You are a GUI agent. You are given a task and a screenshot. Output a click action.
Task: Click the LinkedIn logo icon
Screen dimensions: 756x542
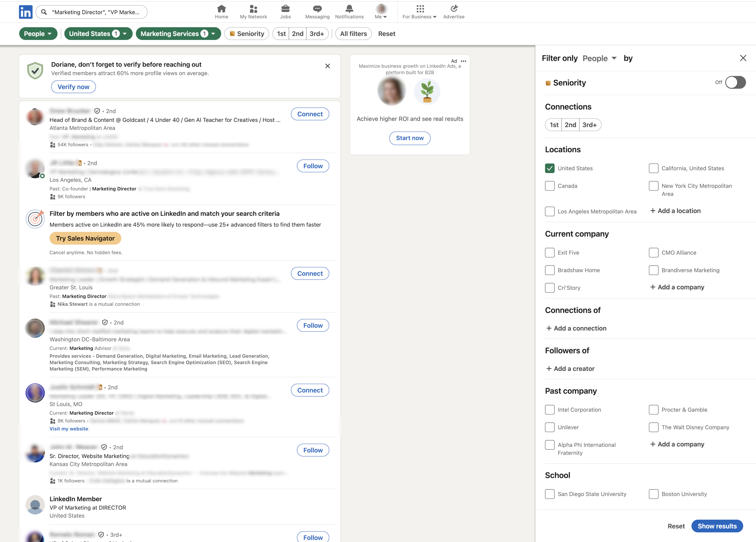tap(26, 12)
